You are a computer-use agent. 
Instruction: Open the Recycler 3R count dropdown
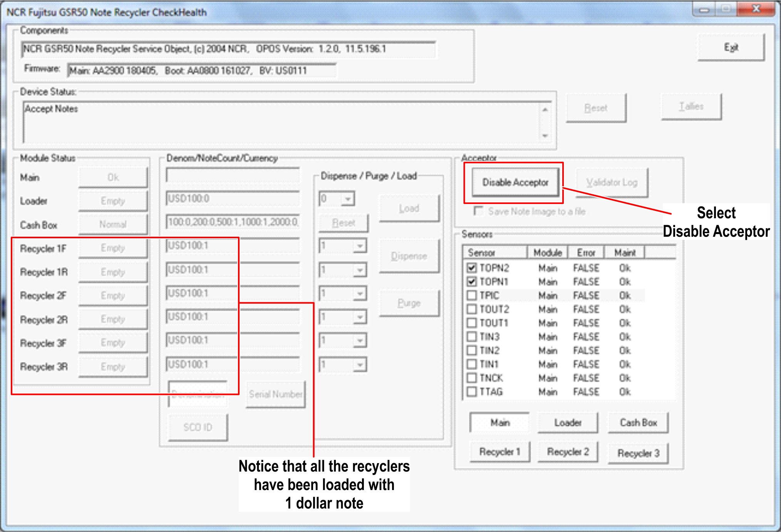point(360,365)
